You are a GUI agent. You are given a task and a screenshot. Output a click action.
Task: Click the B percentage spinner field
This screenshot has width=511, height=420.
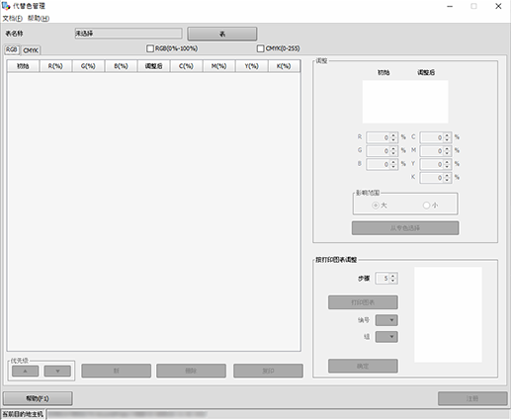pos(382,164)
